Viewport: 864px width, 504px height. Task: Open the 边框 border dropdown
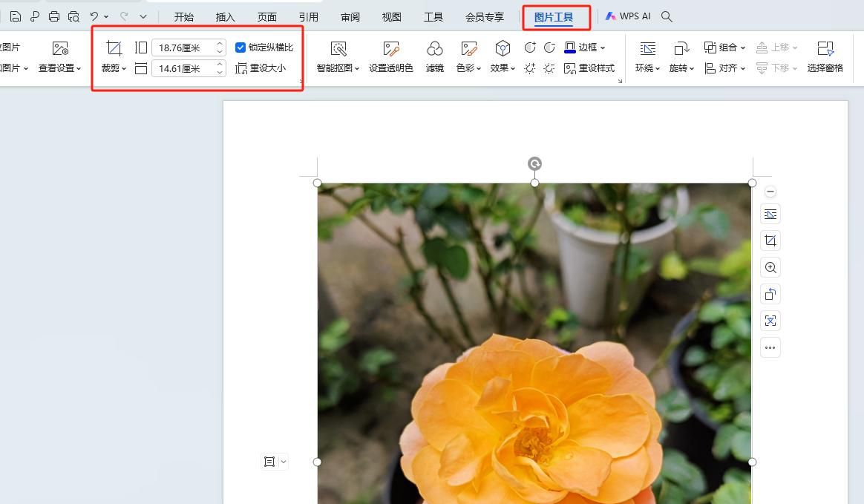coord(585,48)
